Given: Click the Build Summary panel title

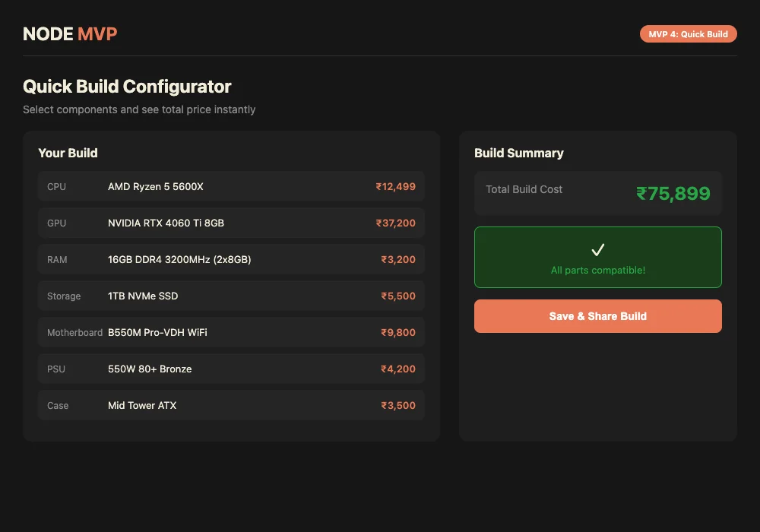Looking at the screenshot, I should pos(519,153).
